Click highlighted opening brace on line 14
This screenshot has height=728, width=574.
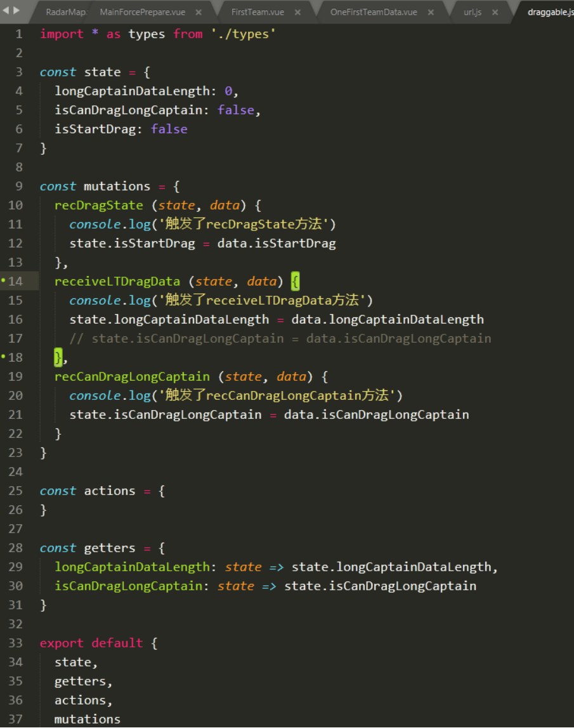[295, 281]
